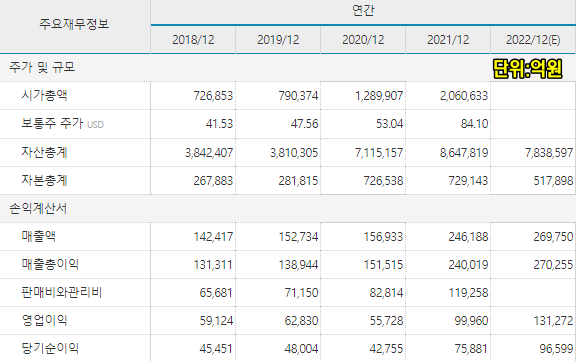Click the revenue value 152,734

[298, 237]
